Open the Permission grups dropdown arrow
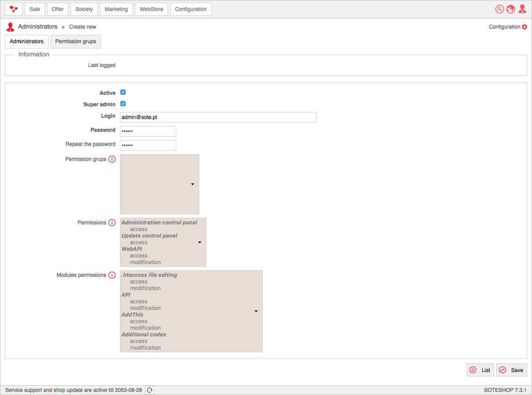 (193, 184)
